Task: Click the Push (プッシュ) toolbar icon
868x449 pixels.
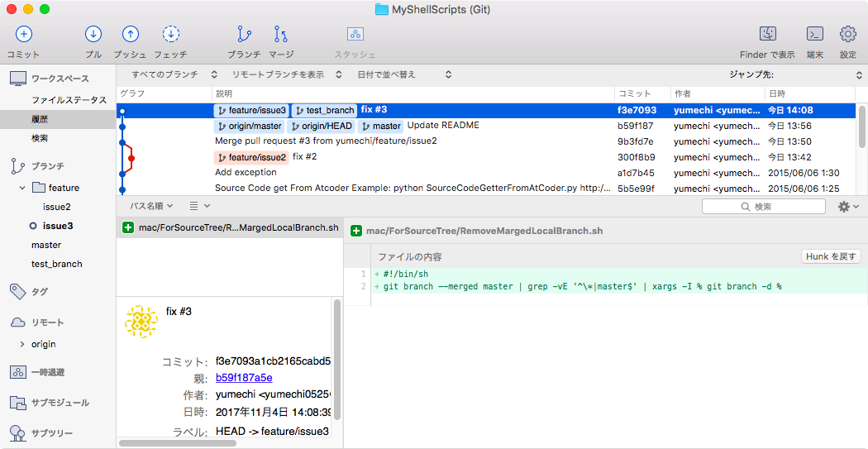Action: [130, 35]
